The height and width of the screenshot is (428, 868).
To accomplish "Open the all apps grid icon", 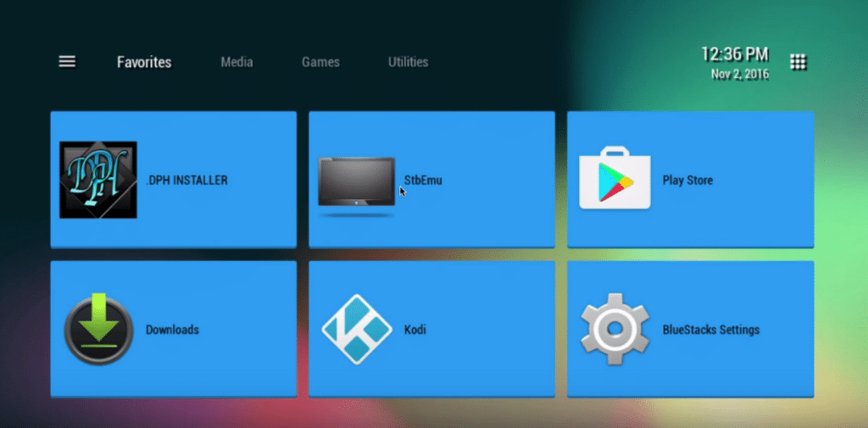I will [798, 62].
